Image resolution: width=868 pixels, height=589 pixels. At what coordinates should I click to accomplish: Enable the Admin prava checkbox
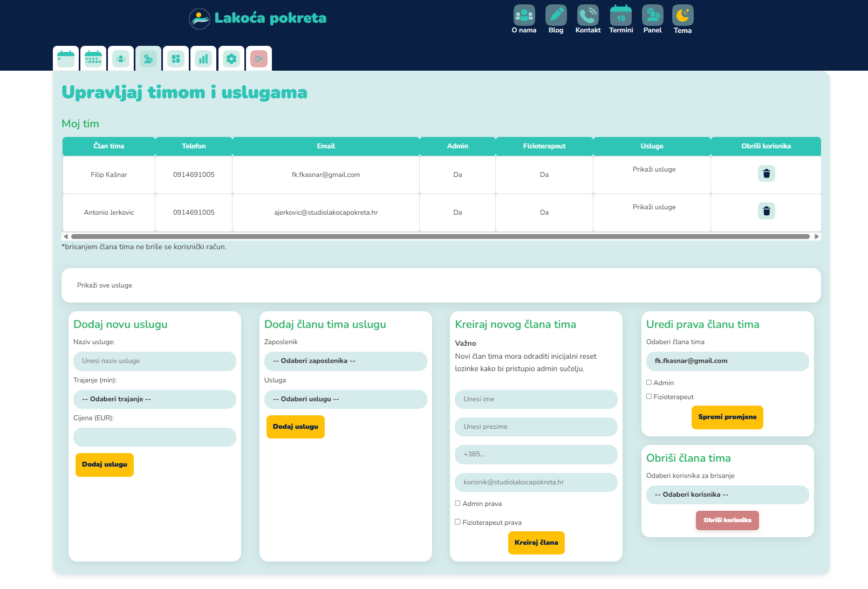tap(457, 503)
